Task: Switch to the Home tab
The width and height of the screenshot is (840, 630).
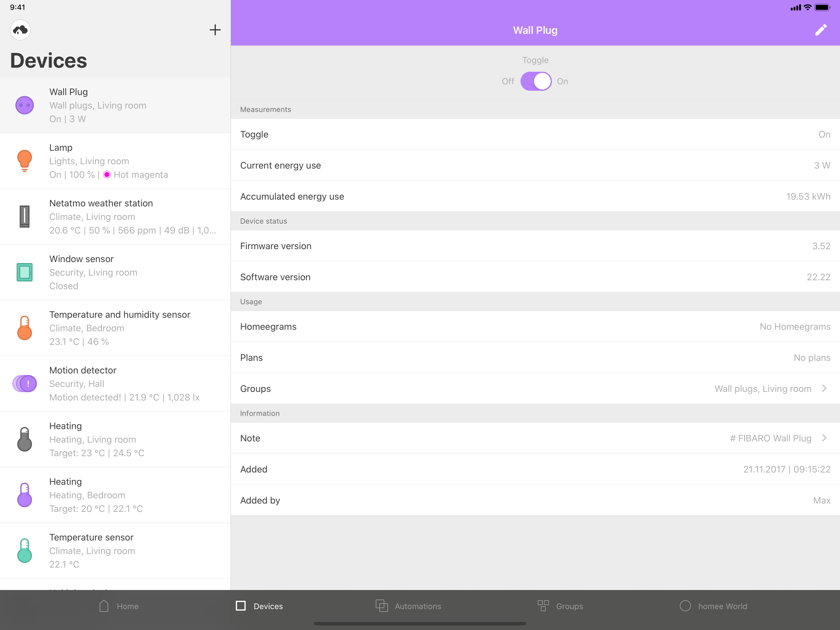Action: (119, 606)
